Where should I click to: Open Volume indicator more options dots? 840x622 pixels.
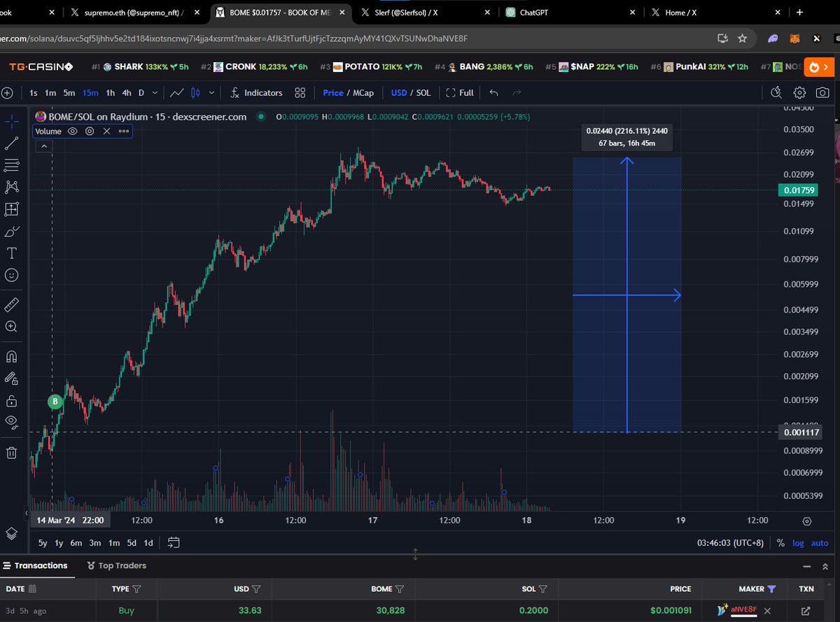(123, 131)
